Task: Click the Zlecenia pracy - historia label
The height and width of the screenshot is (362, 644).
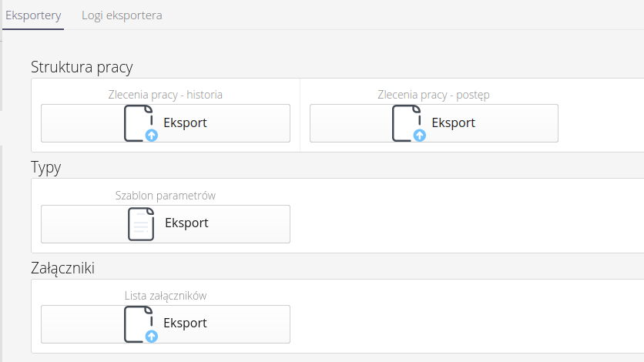Action: (165, 95)
